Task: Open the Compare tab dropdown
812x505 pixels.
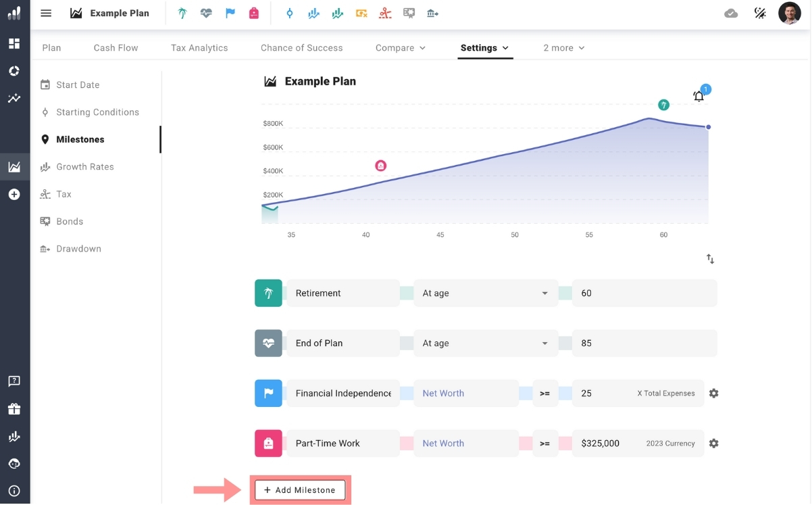Action: (400, 48)
